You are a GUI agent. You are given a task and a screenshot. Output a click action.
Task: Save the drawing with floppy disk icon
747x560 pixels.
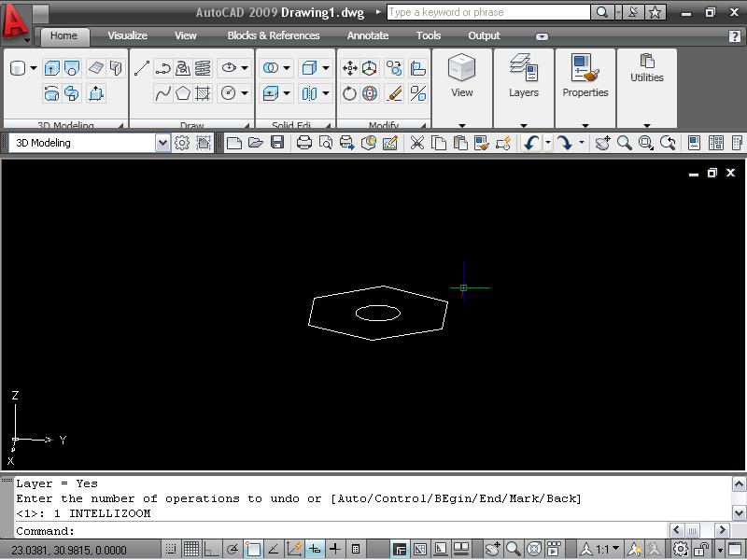click(277, 143)
